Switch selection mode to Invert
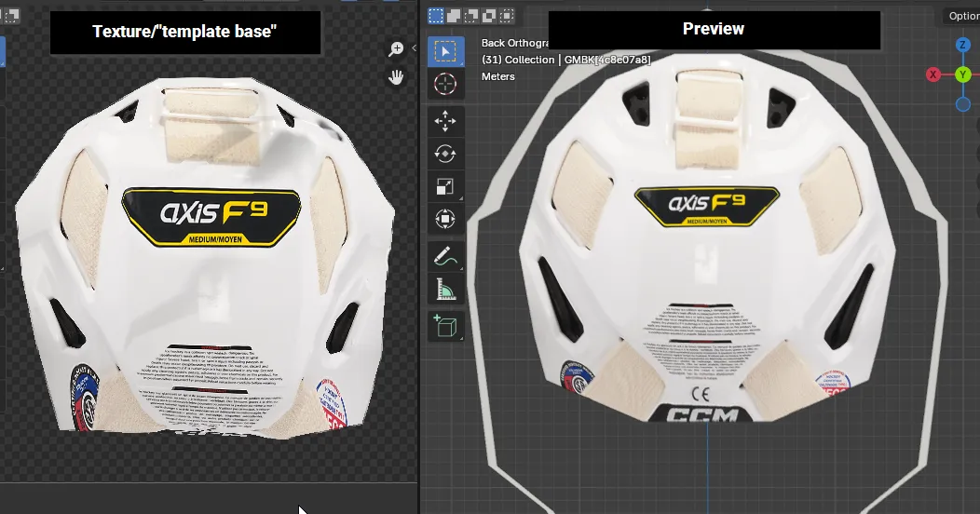The image size is (980, 514). tap(488, 16)
